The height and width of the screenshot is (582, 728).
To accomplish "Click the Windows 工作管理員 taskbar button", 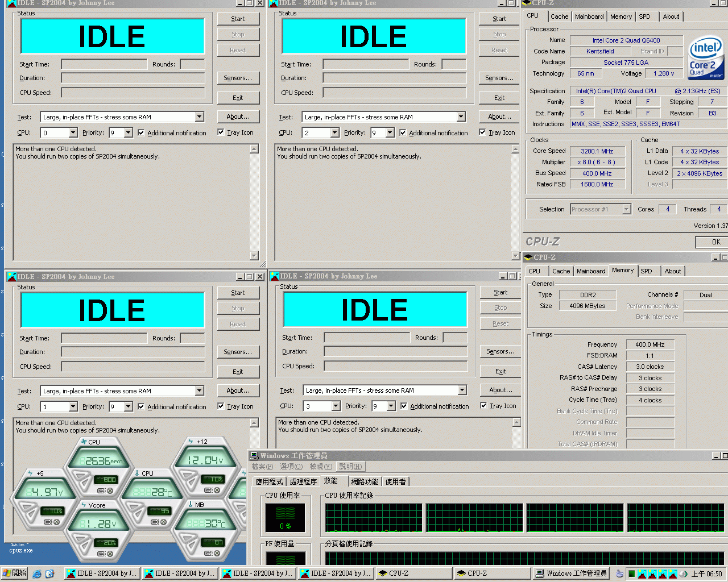I will (x=572, y=573).
